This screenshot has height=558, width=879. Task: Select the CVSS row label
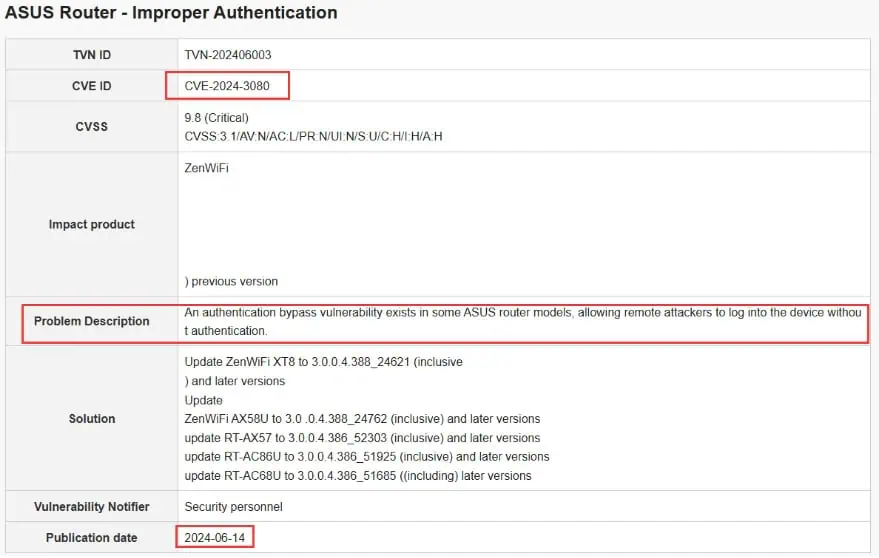tap(91, 127)
